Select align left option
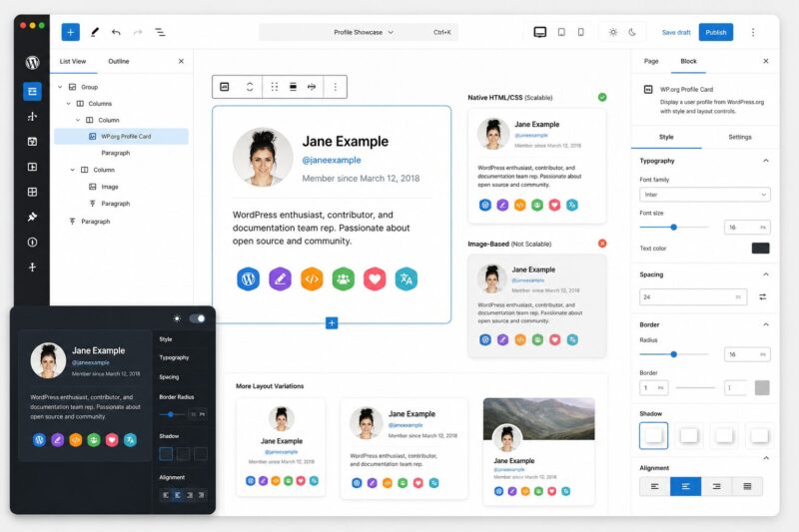Viewport: 799px width, 532px height. (x=655, y=487)
